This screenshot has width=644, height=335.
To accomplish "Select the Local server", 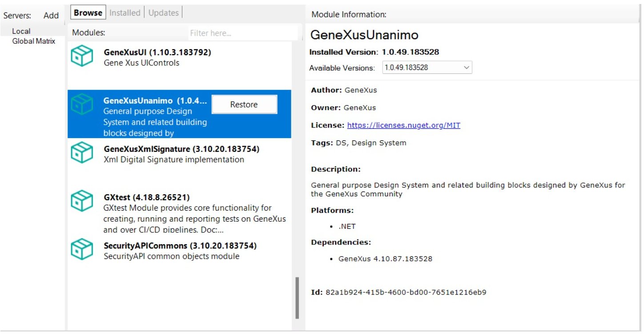I will (21, 31).
